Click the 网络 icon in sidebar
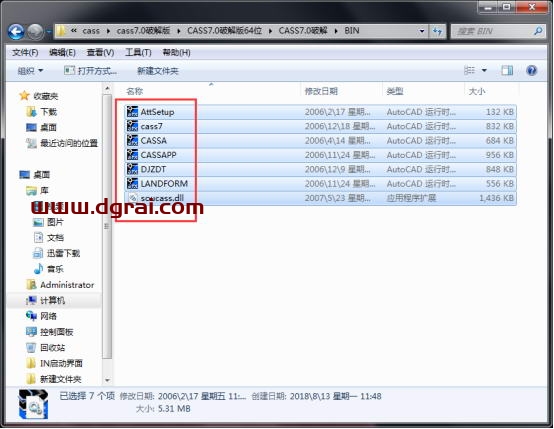Image resolution: width=554 pixels, height=429 pixels. (x=31, y=316)
